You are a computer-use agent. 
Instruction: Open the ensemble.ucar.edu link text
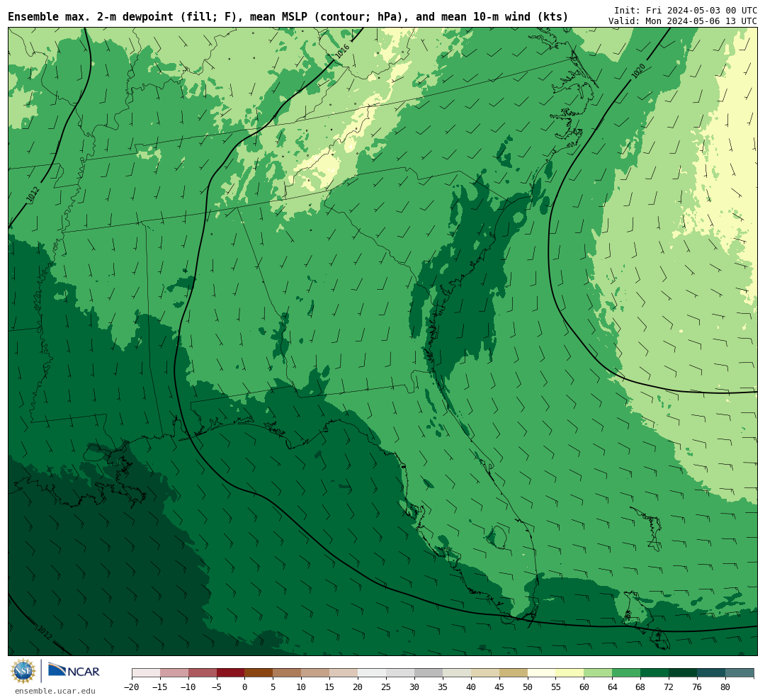pos(55,691)
